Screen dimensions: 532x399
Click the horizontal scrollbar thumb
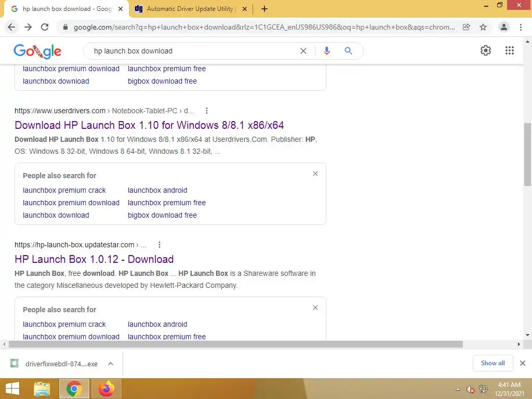coord(236,344)
